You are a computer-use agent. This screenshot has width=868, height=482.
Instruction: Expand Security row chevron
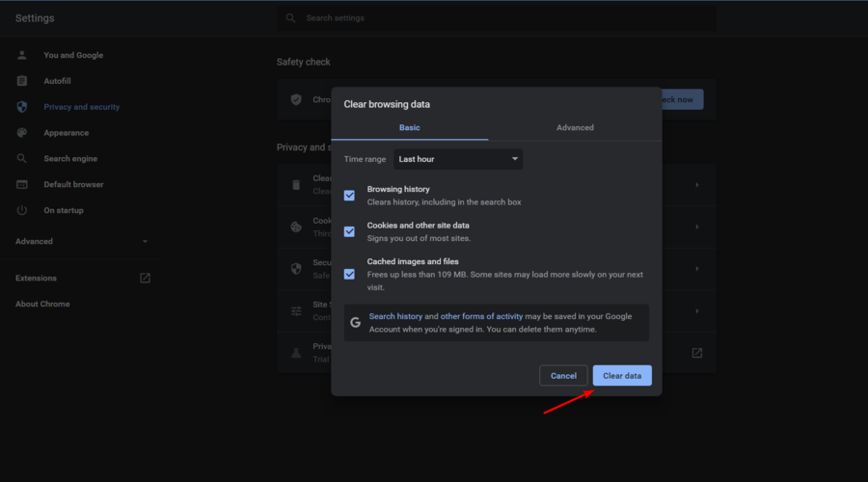[x=697, y=269]
